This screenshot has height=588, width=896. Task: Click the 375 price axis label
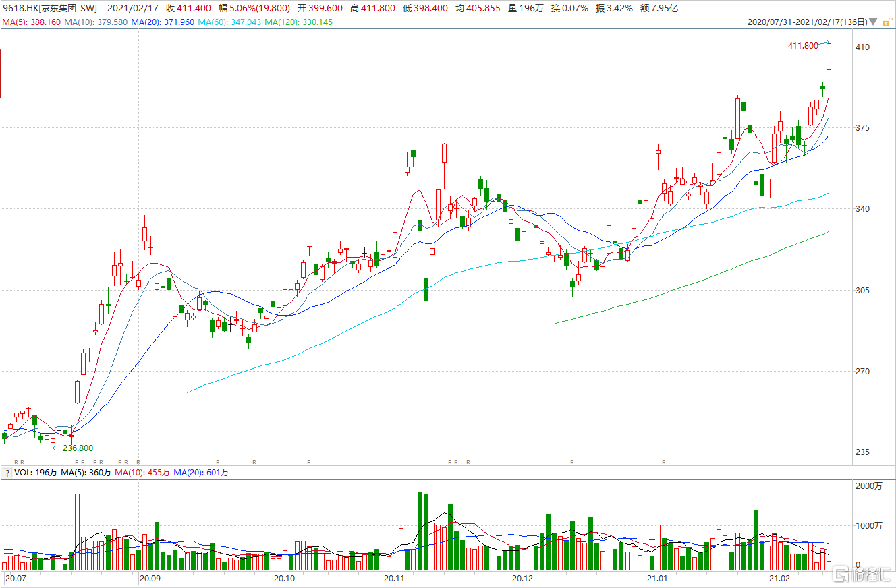[862, 128]
